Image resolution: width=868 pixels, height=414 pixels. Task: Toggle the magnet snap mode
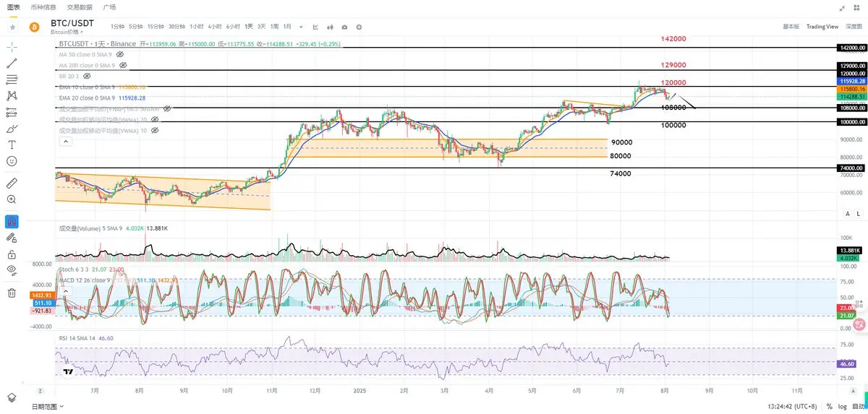pyautogui.click(x=12, y=221)
